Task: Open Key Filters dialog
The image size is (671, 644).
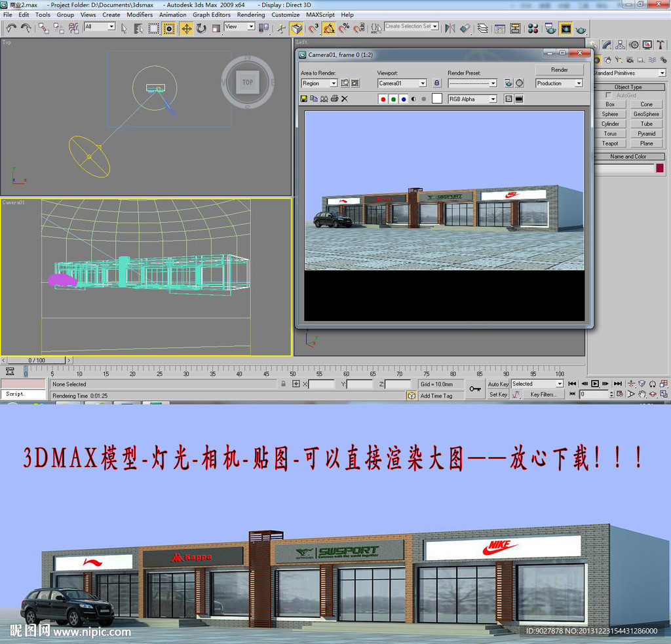Action: coord(543,394)
